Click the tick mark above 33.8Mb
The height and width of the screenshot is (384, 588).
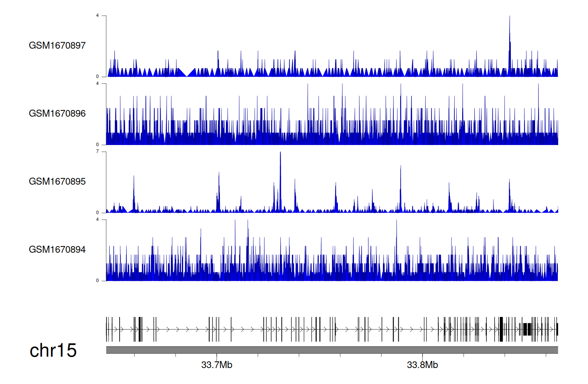click(x=423, y=355)
